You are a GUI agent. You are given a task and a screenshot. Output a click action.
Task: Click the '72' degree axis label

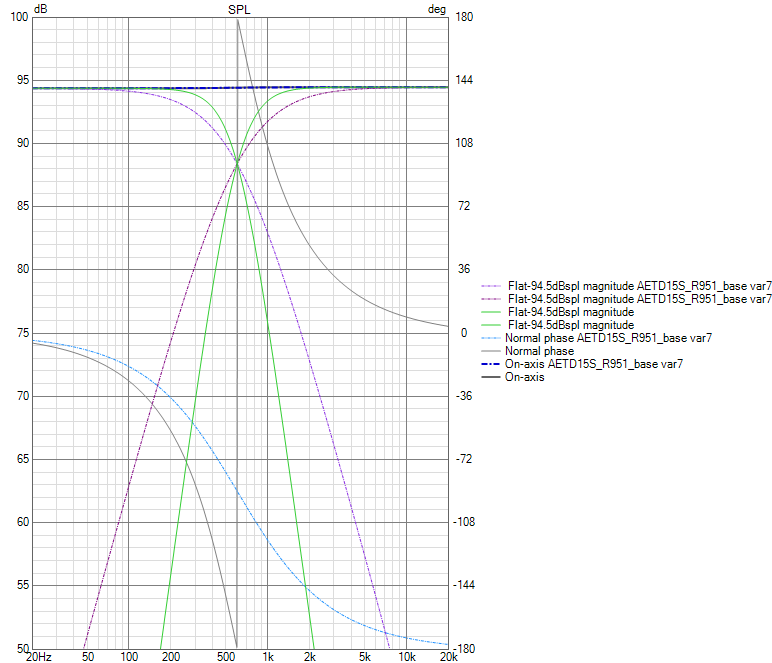tap(464, 206)
